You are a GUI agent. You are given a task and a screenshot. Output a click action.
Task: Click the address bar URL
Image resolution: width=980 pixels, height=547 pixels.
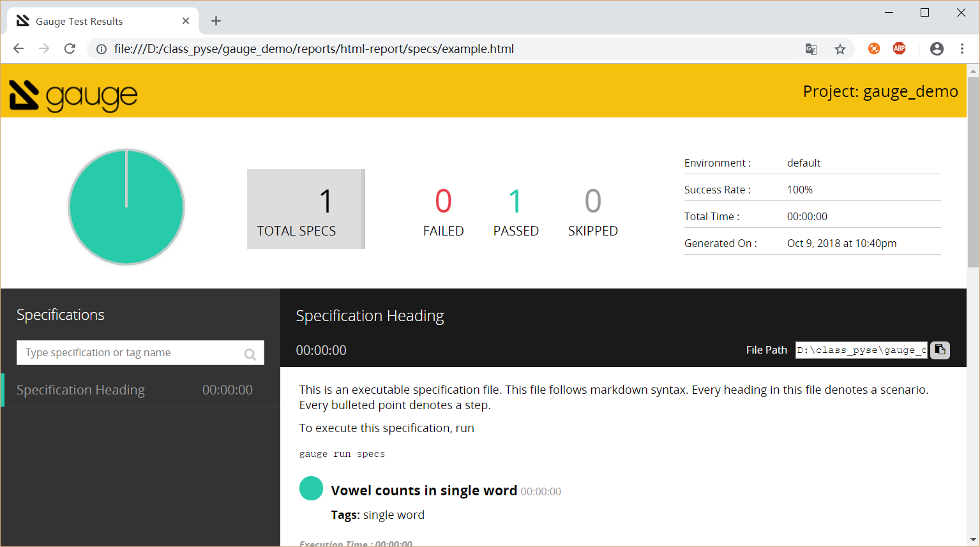click(x=313, y=49)
